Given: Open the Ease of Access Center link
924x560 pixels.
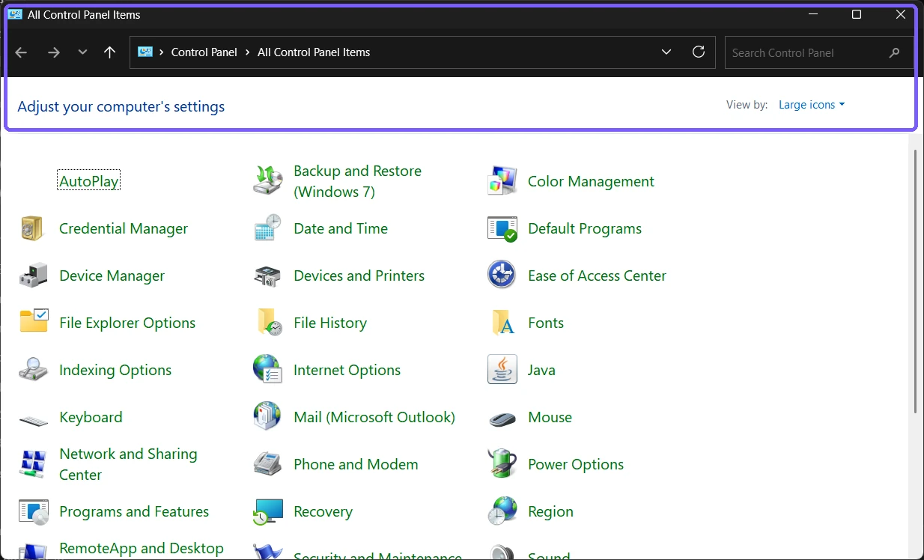Looking at the screenshot, I should 597,276.
